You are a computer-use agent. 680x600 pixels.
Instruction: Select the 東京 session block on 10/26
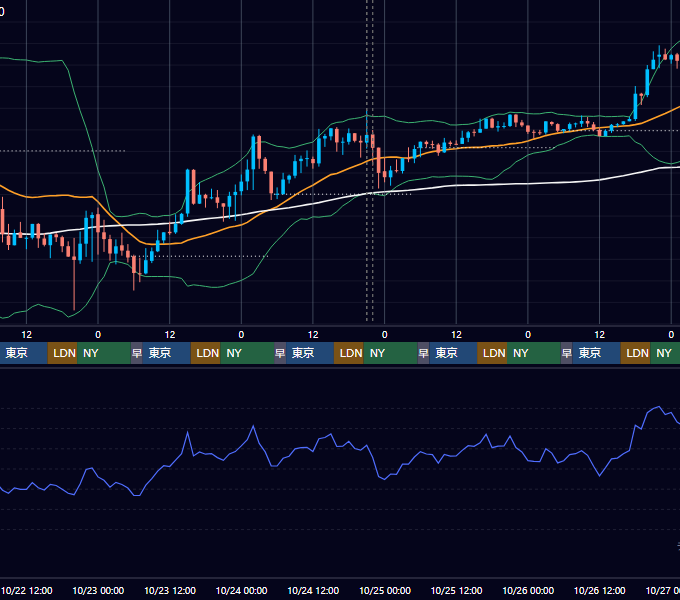coord(597,353)
